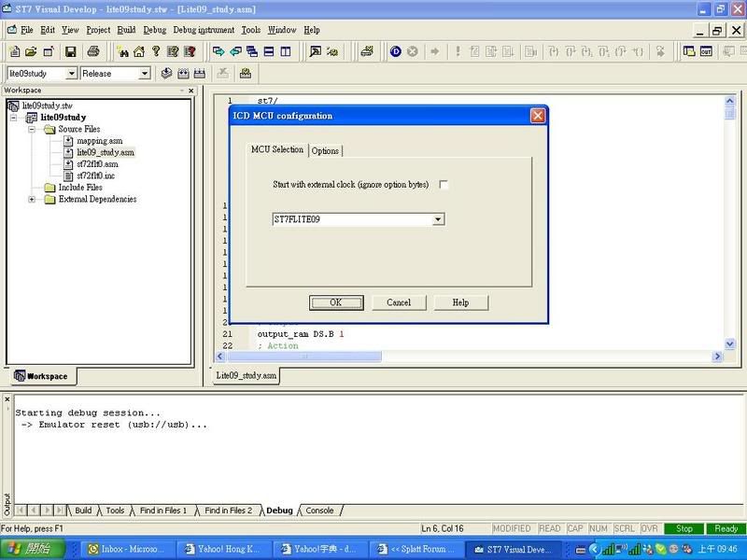Open the Tools menu
The width and height of the screenshot is (747, 560).
pos(250,30)
